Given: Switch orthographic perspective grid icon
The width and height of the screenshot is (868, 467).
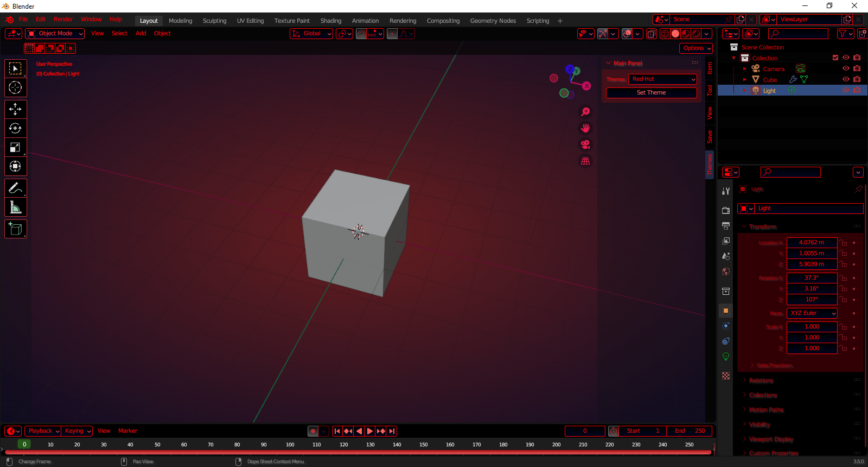Looking at the screenshot, I should [x=585, y=161].
